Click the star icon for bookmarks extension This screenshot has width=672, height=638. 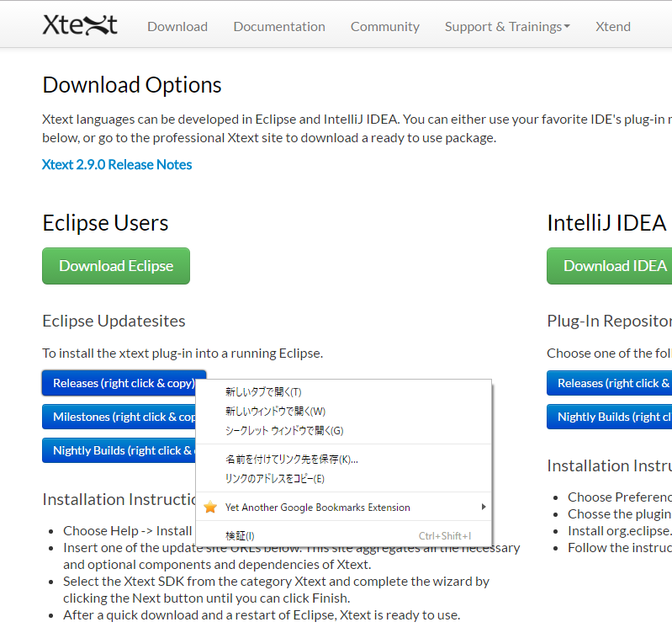pyautogui.click(x=210, y=508)
